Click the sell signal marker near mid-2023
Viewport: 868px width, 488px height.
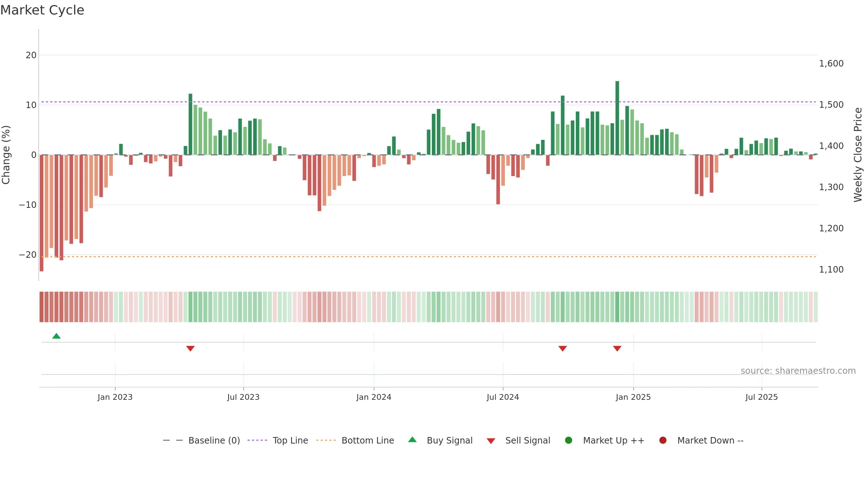(x=191, y=348)
